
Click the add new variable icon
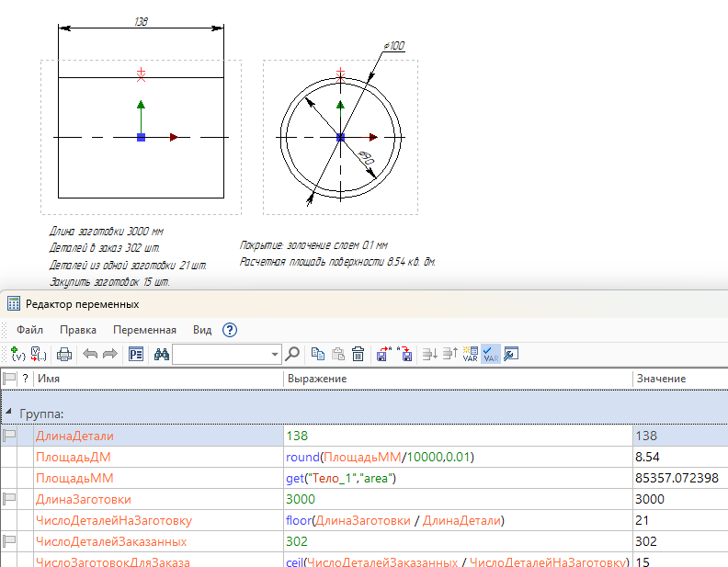point(17,354)
